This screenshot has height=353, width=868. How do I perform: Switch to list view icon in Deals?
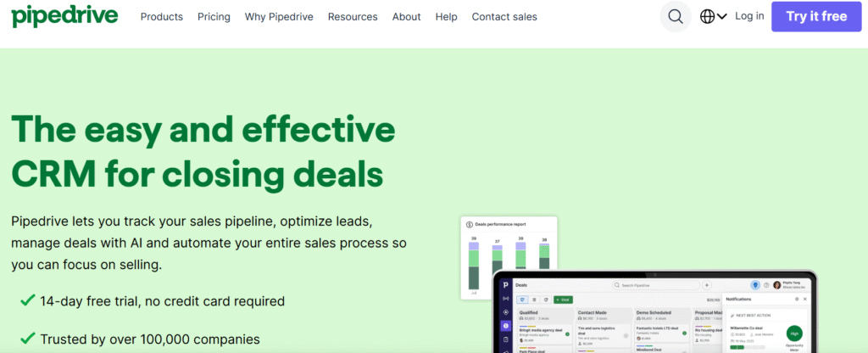(534, 300)
